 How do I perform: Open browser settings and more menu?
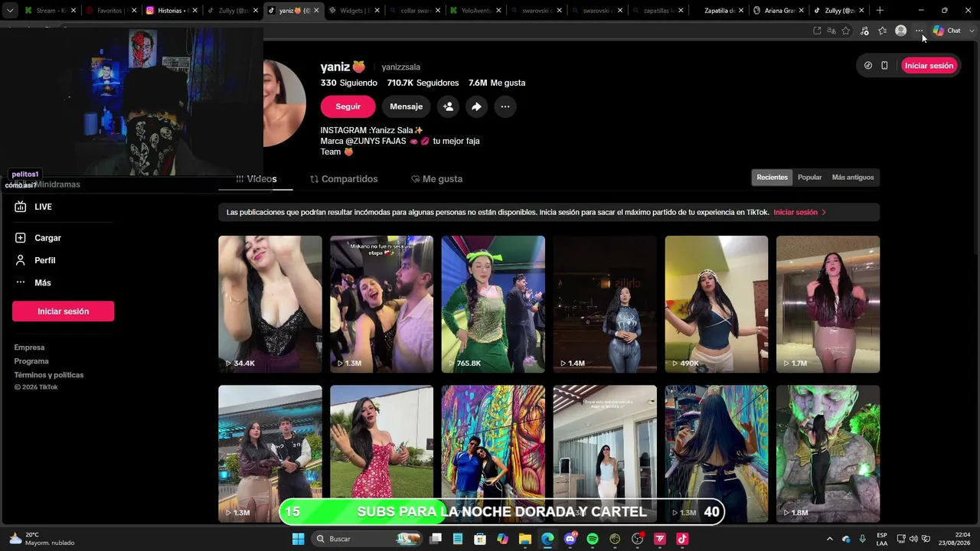tap(919, 31)
